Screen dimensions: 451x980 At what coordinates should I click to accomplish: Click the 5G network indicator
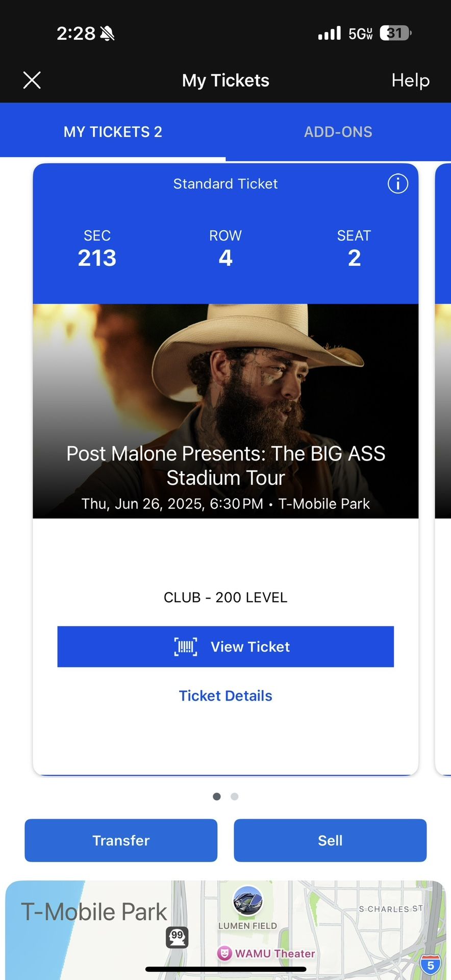[x=360, y=32]
